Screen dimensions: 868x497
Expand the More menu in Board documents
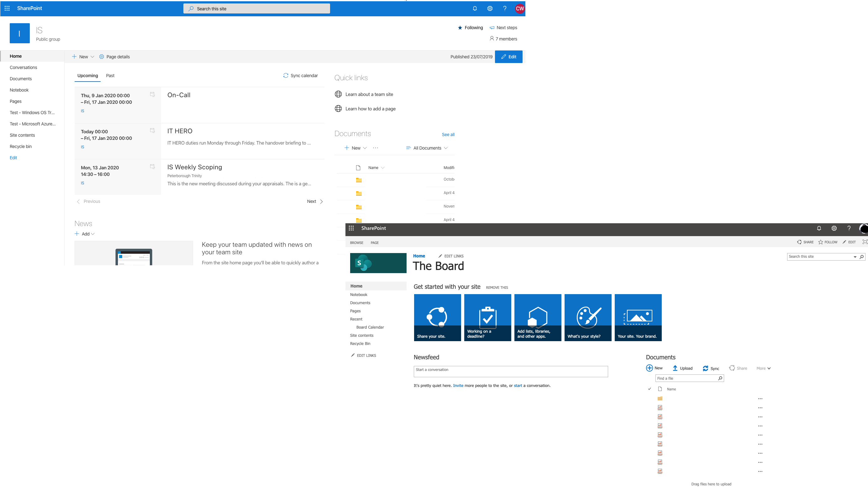(x=763, y=368)
